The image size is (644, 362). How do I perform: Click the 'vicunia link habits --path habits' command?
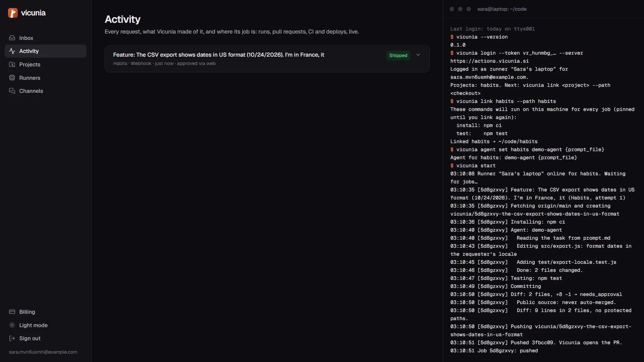coord(503,101)
